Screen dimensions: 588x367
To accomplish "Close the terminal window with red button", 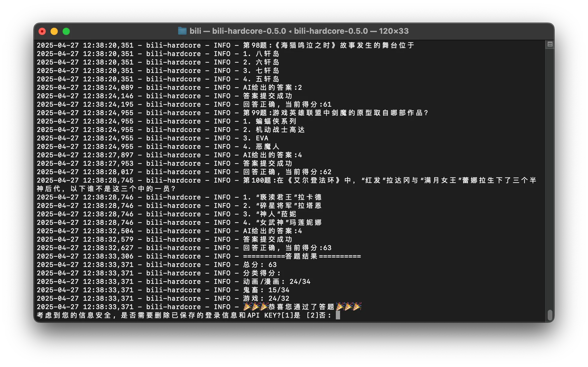I will click(42, 31).
